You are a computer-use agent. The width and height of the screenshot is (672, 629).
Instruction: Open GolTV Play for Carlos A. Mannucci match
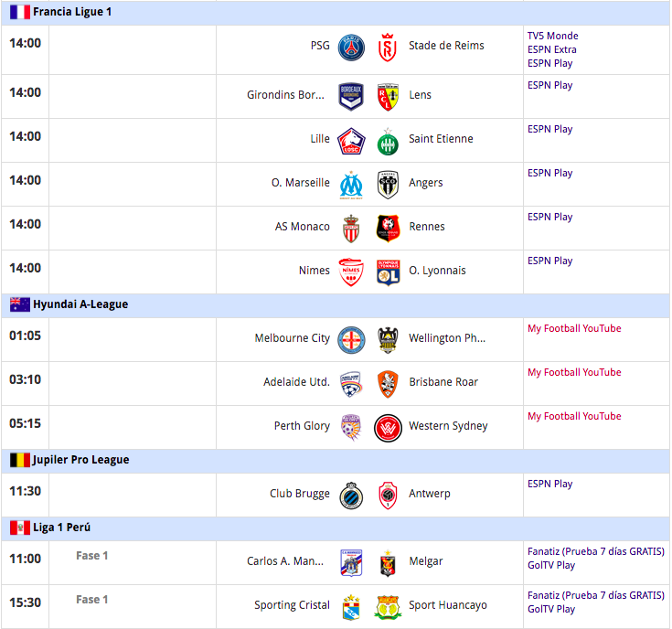tap(551, 565)
